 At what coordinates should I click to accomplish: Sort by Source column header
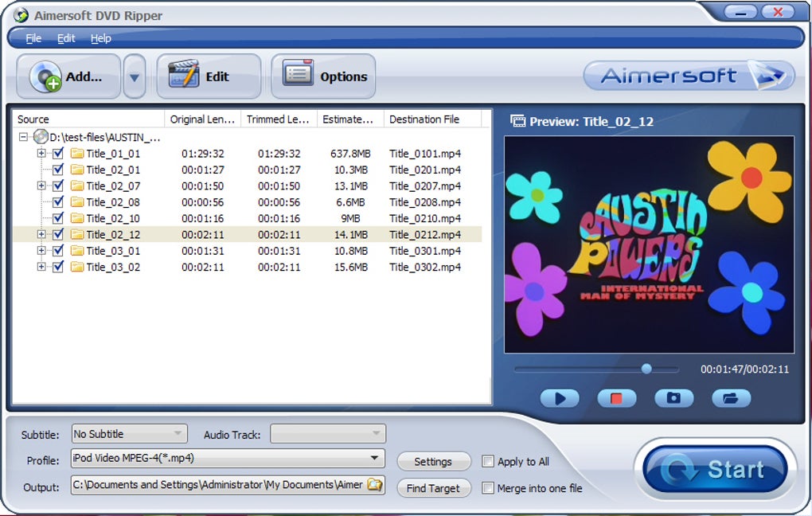click(x=88, y=119)
